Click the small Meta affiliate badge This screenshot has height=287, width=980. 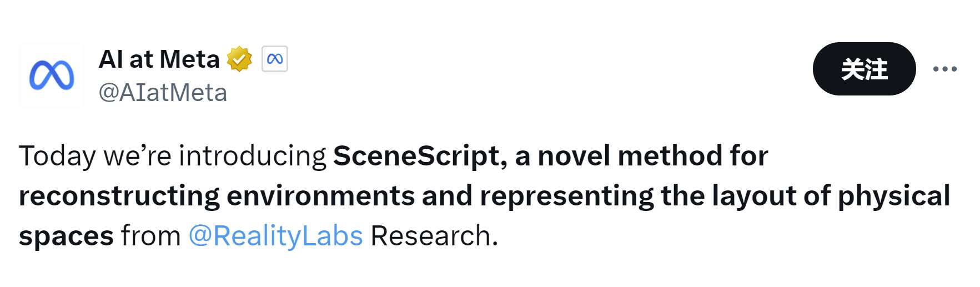pyautogui.click(x=274, y=59)
